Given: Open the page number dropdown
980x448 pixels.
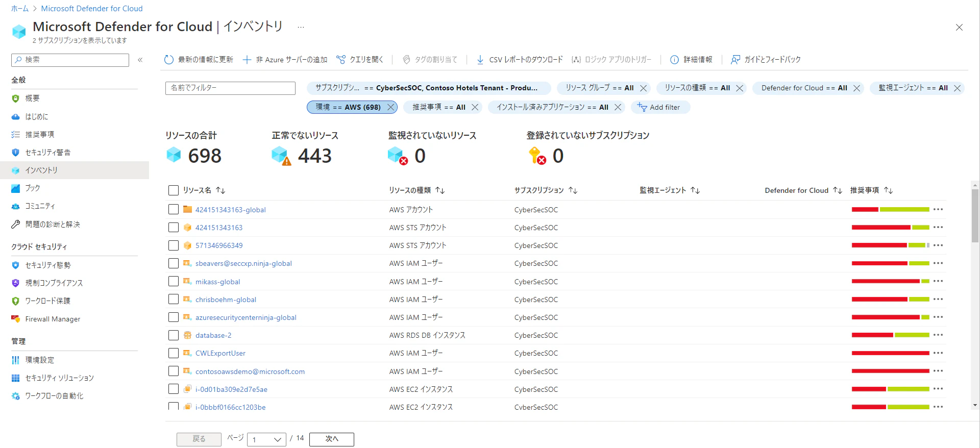Looking at the screenshot, I should 266,439.
